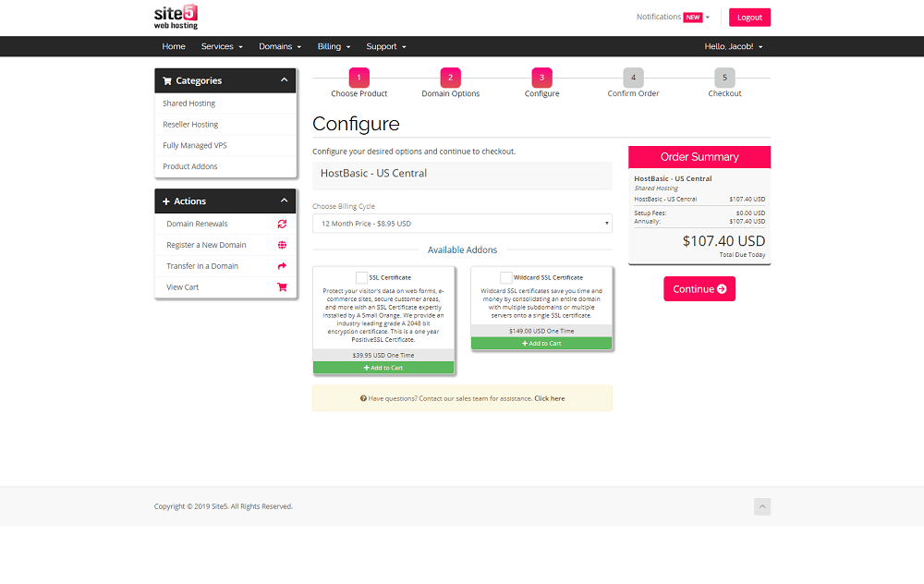Click the 'Setup Fees:' line in summary
The height and width of the screenshot is (584, 924).
699,213
